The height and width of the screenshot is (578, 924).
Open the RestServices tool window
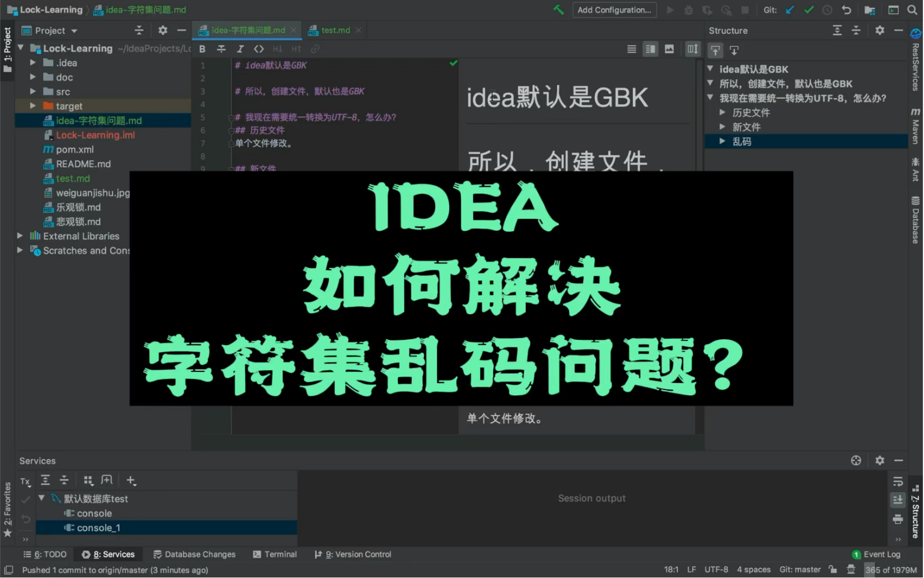click(x=915, y=60)
